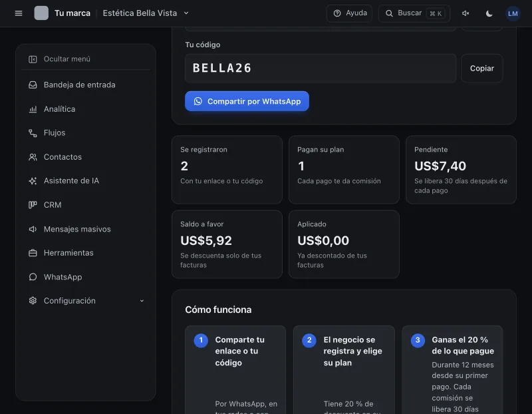The width and height of the screenshot is (532, 414).
Task: Click the Pendiente US$7,40 amount
Action: tap(440, 166)
